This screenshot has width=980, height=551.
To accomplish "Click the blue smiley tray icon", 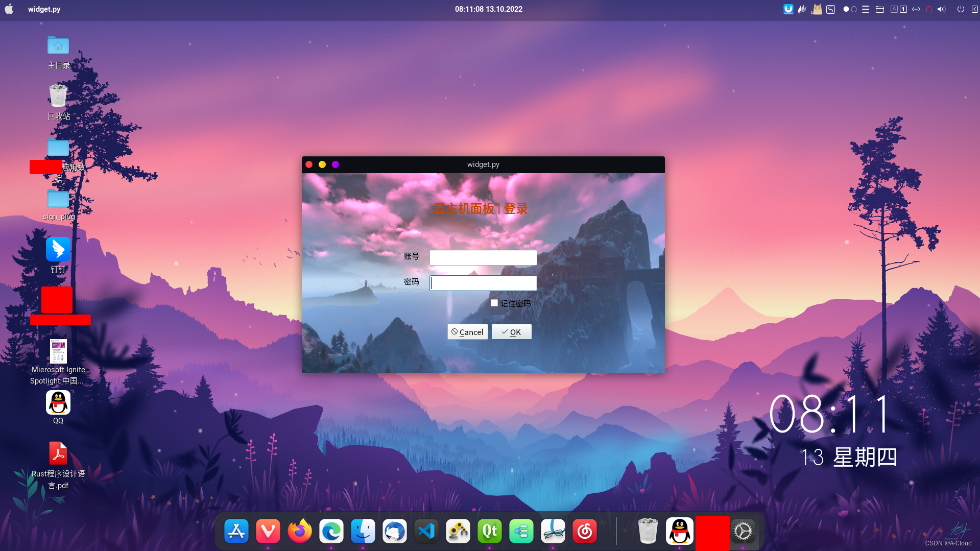I will (788, 9).
